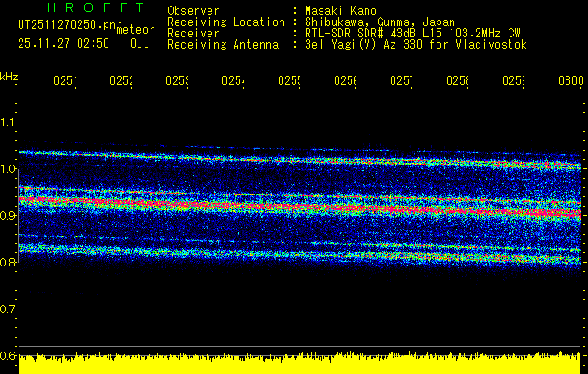Click the strong red carrier trace near 0.9 kHz
This screenshot has height=374, width=588.
pyautogui.click(x=299, y=207)
